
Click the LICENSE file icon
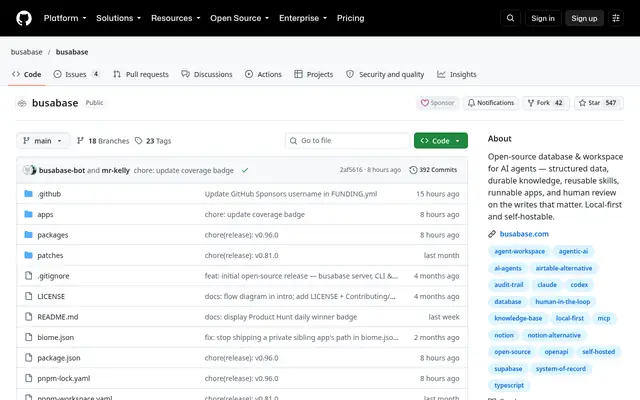[x=28, y=296]
